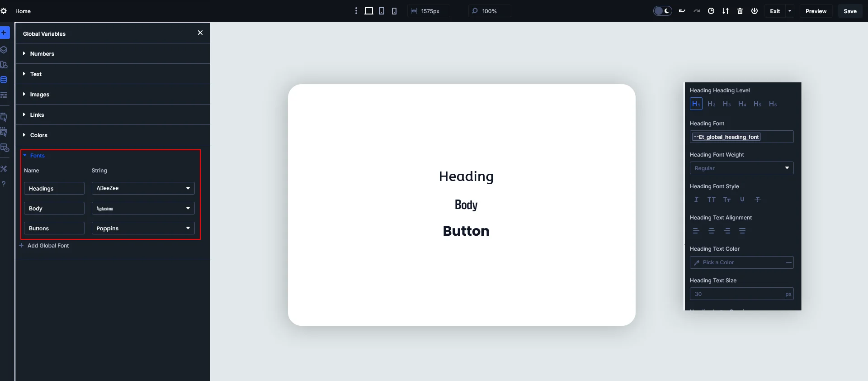This screenshot has height=381, width=868.
Task: Open the ABeeZee font dropdown for Headings
Action: (143, 188)
